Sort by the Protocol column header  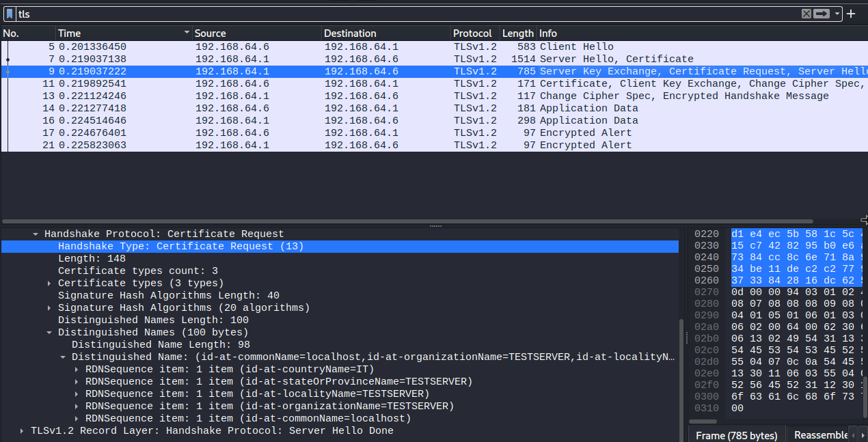tap(475, 33)
